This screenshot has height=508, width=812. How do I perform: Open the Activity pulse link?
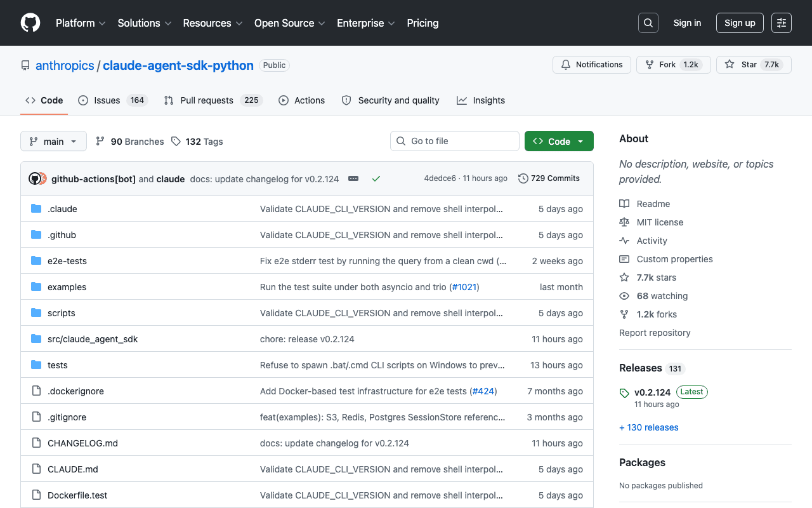click(x=643, y=241)
